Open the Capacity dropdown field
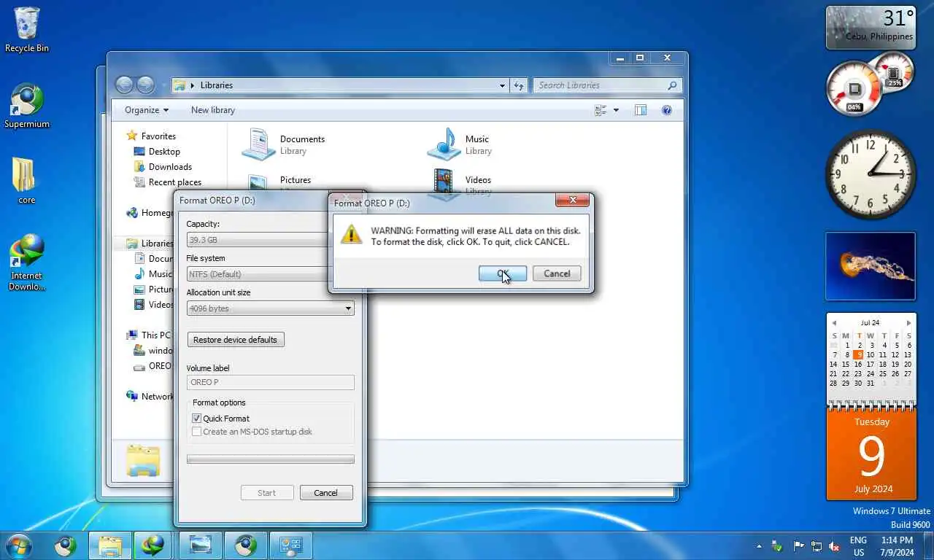Image resolution: width=934 pixels, height=560 pixels. click(258, 240)
